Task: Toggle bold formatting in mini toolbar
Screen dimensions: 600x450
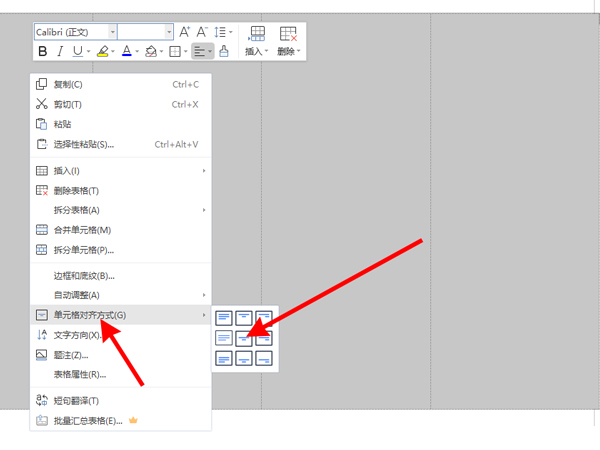Action: point(42,51)
